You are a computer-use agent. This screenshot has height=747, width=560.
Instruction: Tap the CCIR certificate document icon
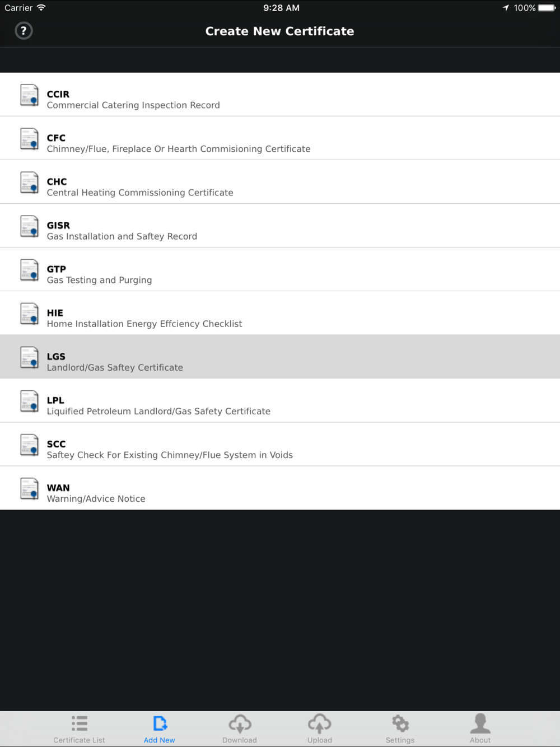pos(29,95)
